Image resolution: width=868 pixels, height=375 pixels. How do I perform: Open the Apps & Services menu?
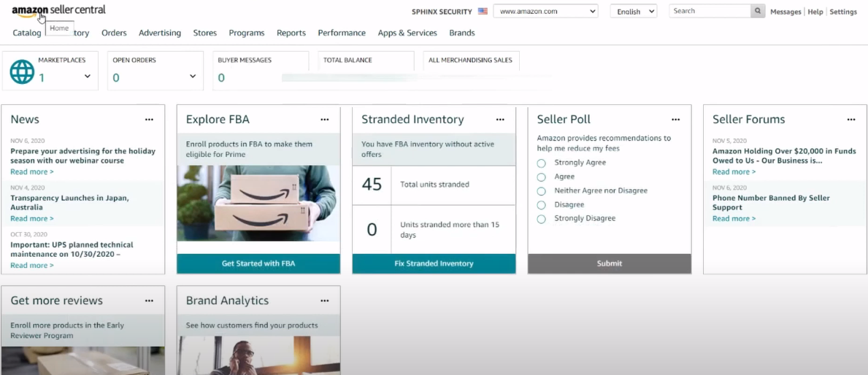pyautogui.click(x=407, y=33)
